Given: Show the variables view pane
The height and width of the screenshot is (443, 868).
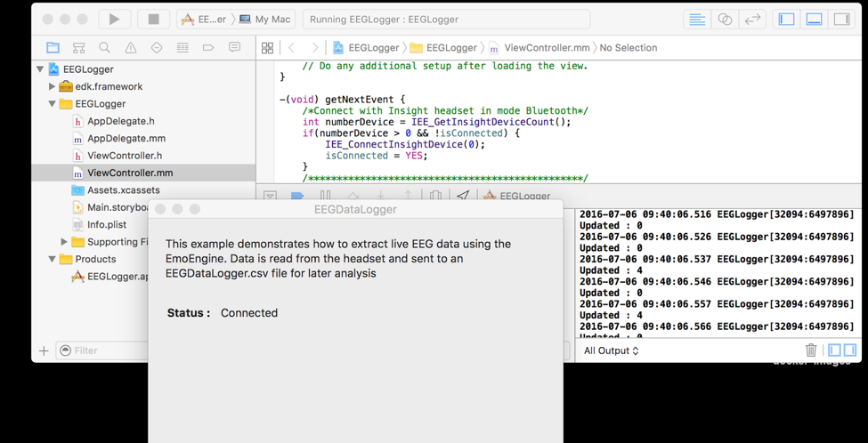Looking at the screenshot, I should click(x=836, y=350).
